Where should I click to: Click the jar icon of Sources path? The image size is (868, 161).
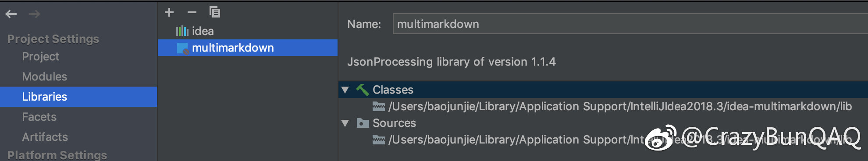click(378, 140)
